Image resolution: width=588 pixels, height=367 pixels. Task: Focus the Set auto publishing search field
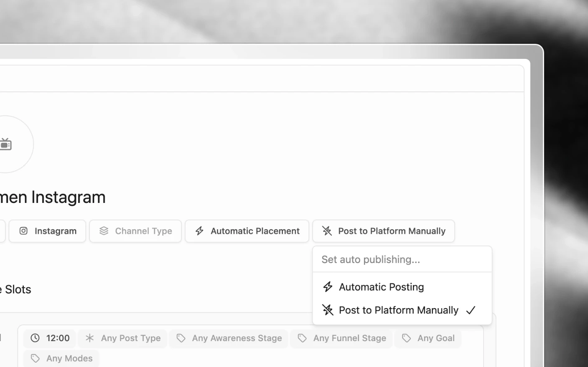[402, 259]
